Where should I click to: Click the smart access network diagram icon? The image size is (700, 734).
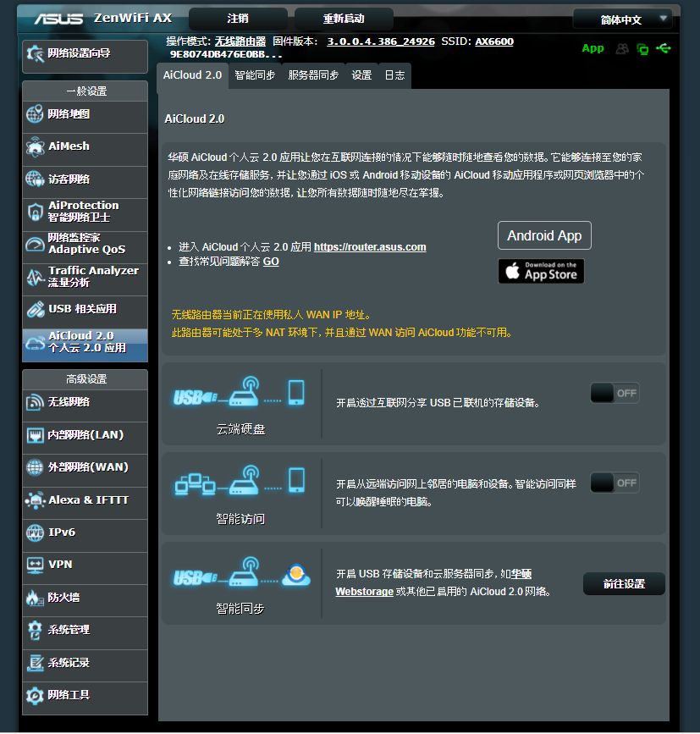coord(240,481)
